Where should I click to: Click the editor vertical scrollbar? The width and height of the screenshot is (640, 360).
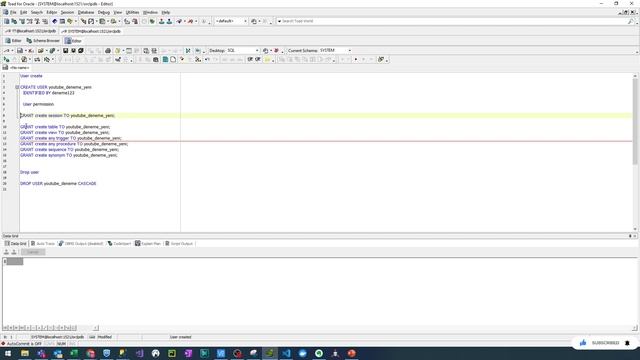635,151
